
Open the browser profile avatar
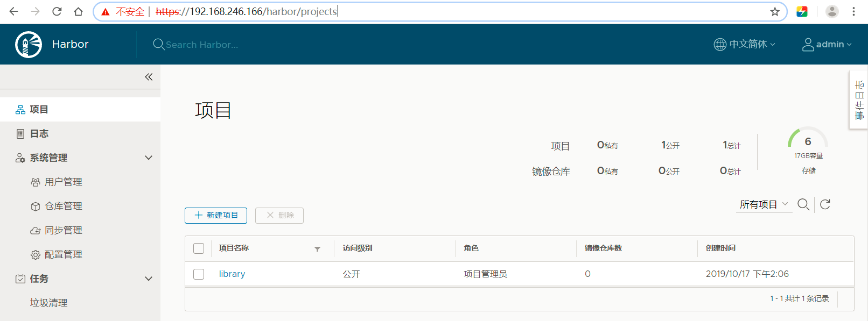point(832,11)
